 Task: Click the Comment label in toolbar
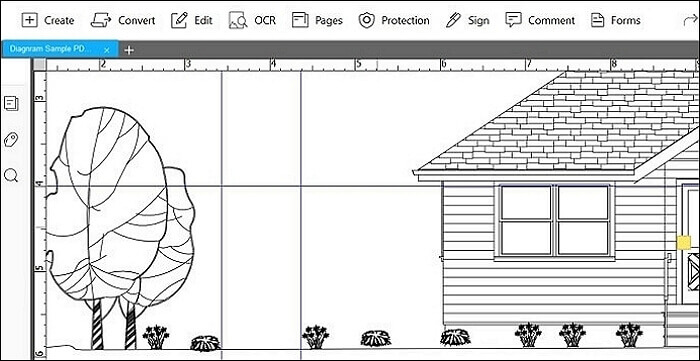coord(551,21)
